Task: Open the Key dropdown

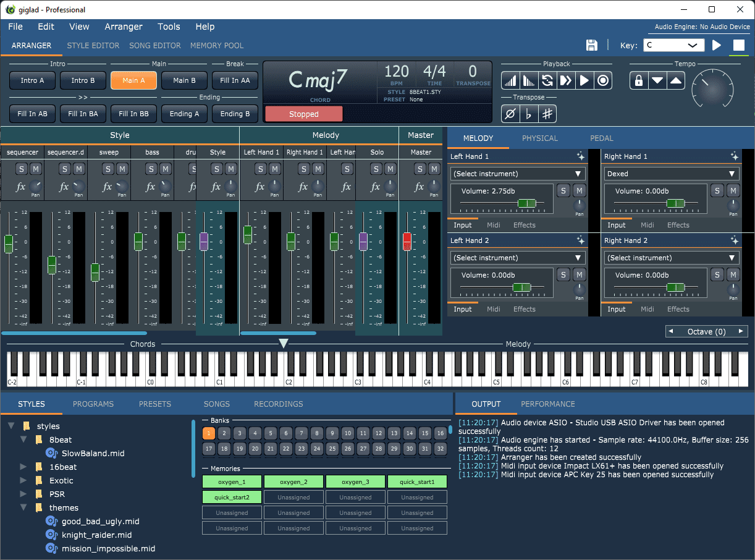Action: pos(673,45)
